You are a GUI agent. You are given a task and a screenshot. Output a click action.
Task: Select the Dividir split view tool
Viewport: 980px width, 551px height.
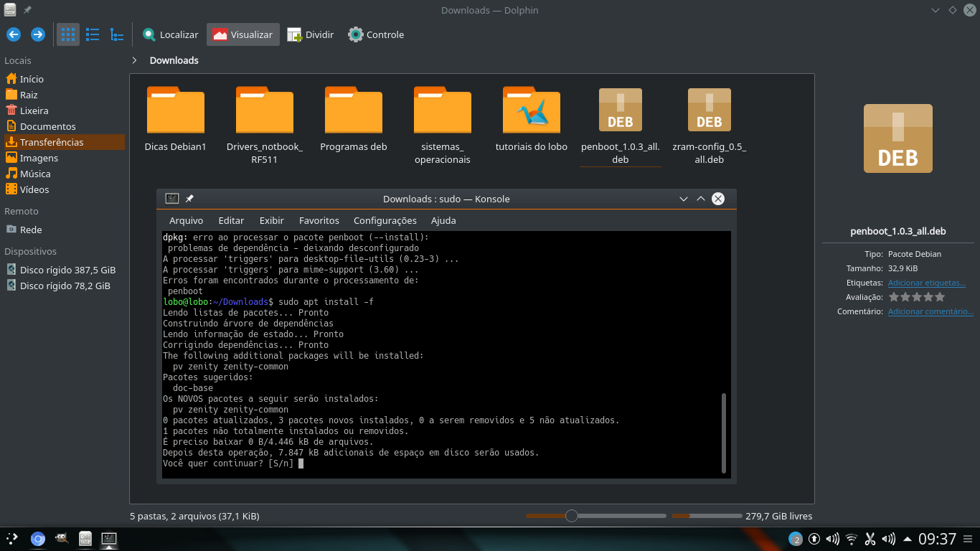coord(310,34)
